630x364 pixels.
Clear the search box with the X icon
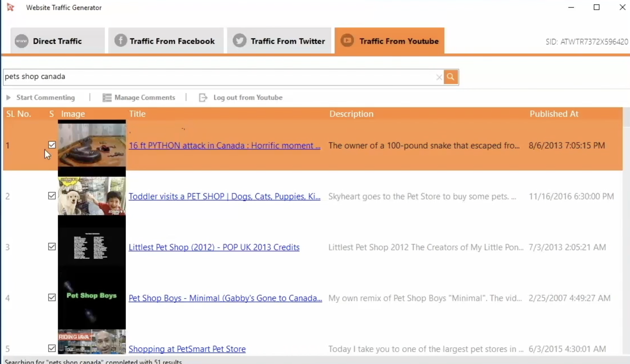[439, 77]
